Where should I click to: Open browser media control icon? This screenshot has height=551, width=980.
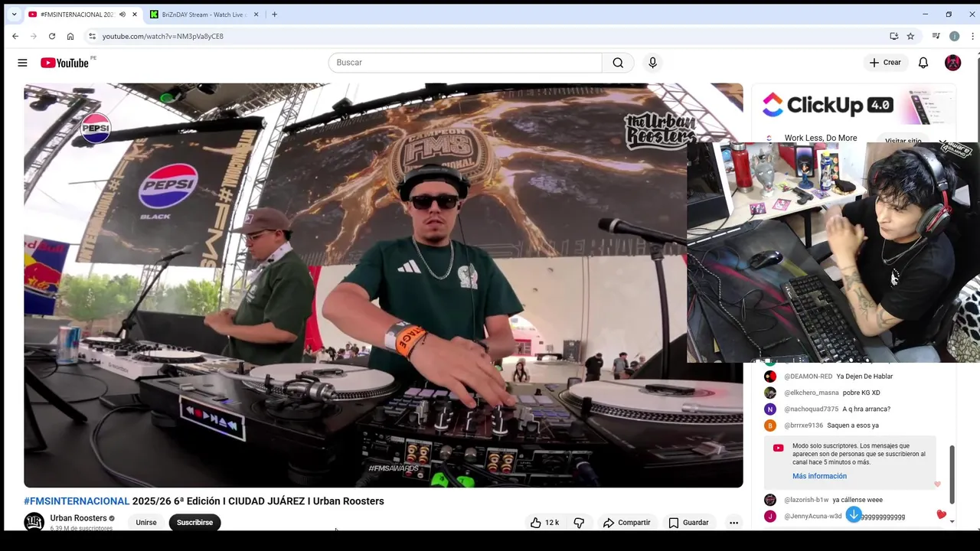point(936,36)
